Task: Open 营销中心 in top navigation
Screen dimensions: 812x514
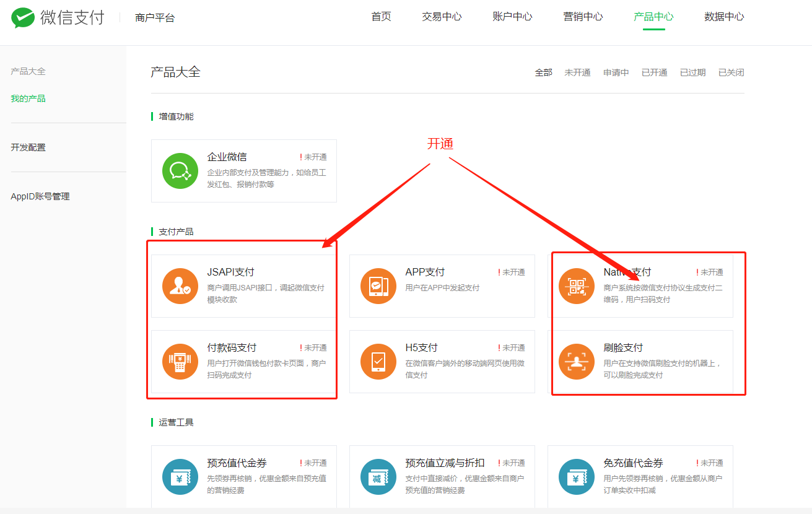Action: tap(583, 17)
